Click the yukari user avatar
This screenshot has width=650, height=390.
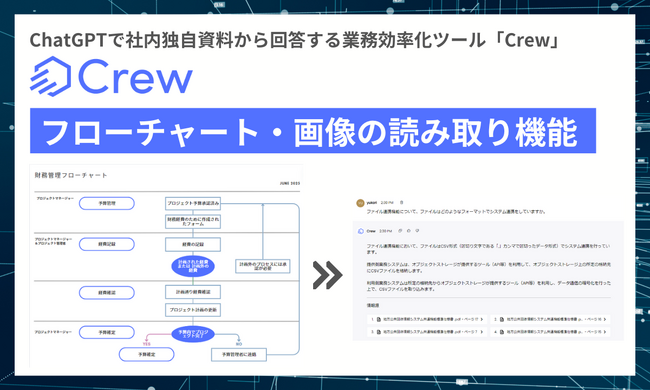pyautogui.click(x=360, y=203)
